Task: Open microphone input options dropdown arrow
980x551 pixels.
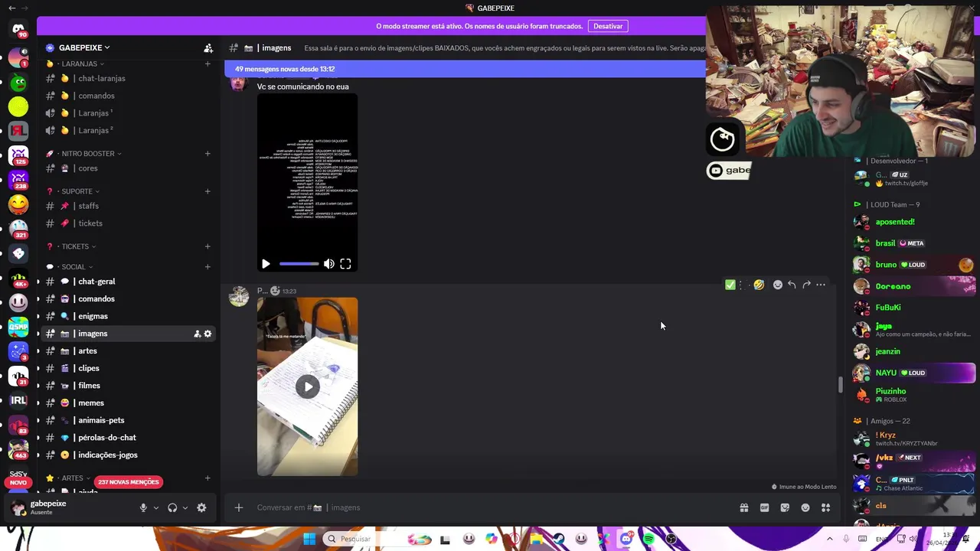Action: [x=155, y=507]
